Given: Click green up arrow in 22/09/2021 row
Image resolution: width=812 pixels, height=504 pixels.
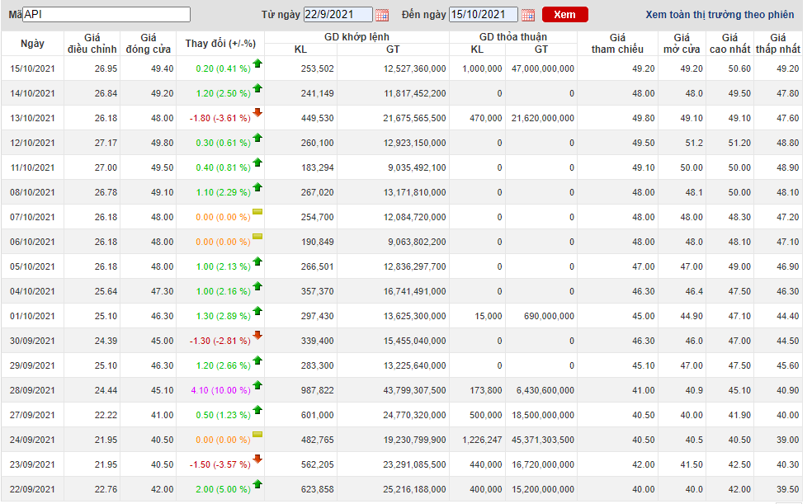Looking at the screenshot, I should [257, 485].
